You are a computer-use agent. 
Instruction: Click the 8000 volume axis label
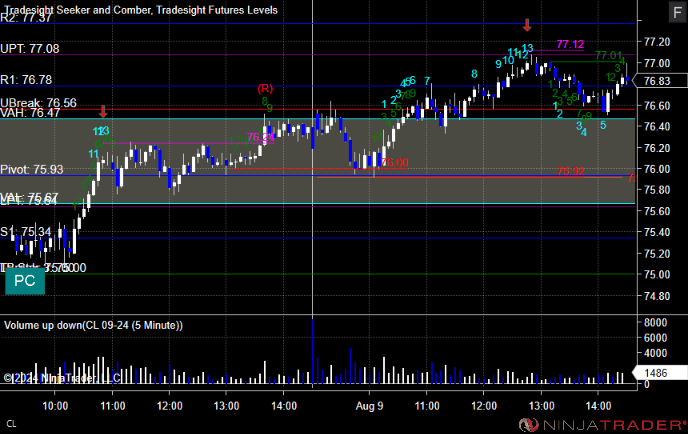pos(656,323)
